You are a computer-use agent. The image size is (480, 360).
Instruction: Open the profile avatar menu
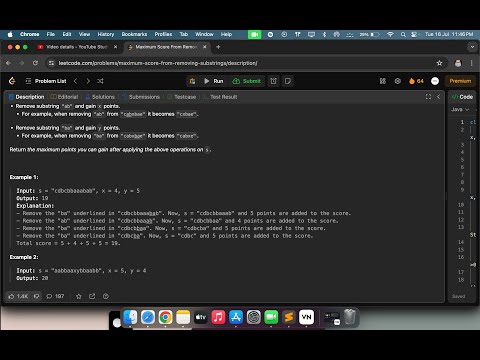coord(435,81)
